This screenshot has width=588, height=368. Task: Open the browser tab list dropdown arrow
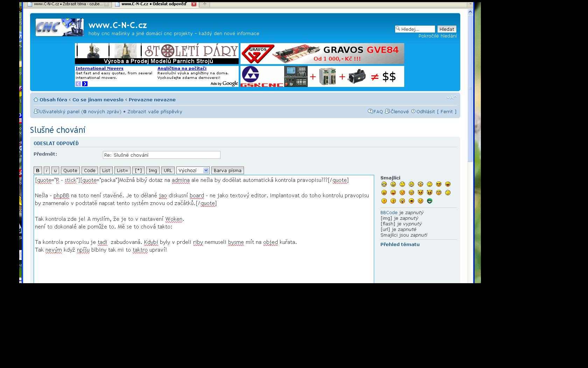pos(470,4)
